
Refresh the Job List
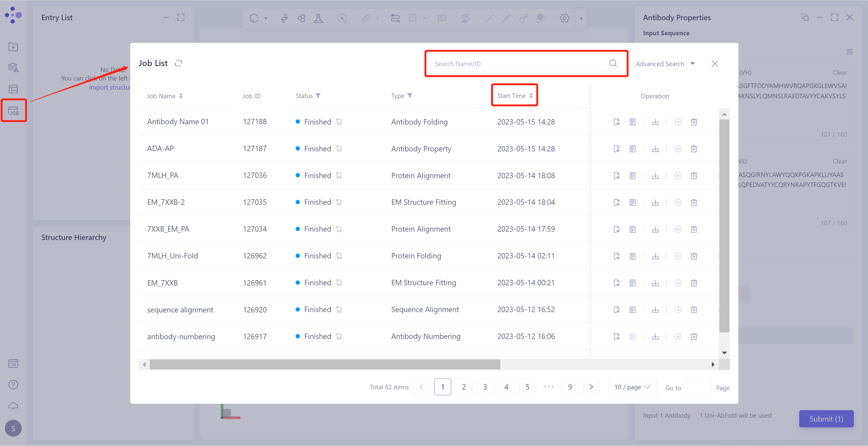tap(178, 63)
